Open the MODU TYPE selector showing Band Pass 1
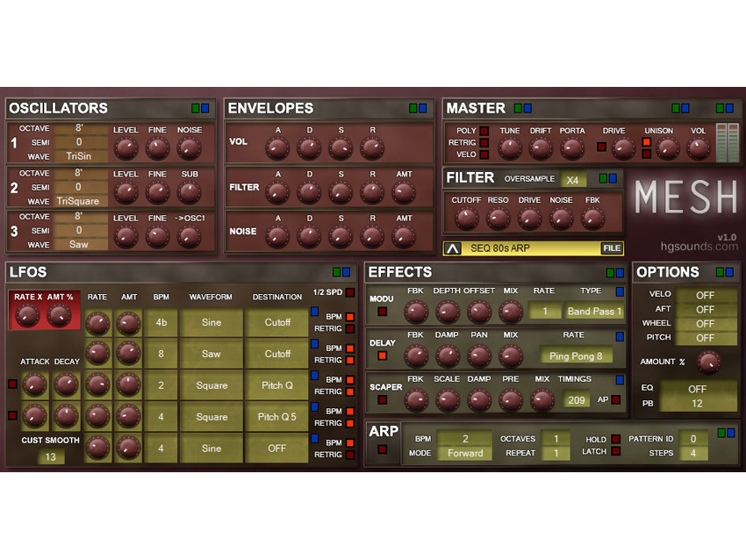Screen dimensions: 746x560 pyautogui.click(x=594, y=312)
